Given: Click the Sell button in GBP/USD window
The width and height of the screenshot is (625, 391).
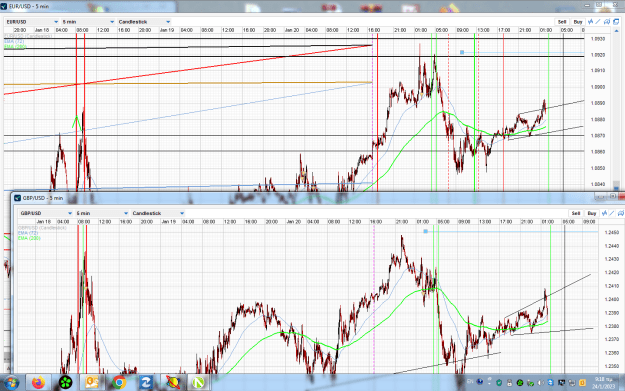Looking at the screenshot, I should 576,213.
